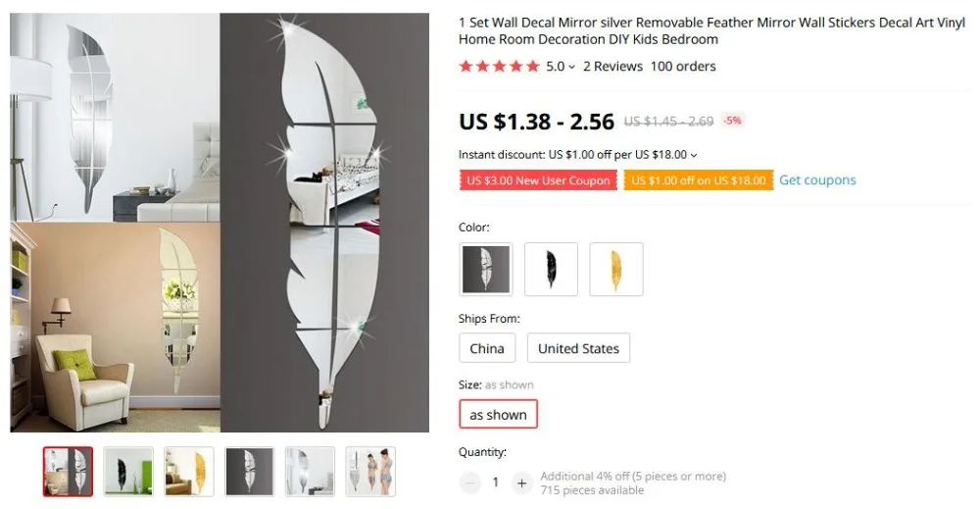Choose the black feather color option

click(x=551, y=269)
